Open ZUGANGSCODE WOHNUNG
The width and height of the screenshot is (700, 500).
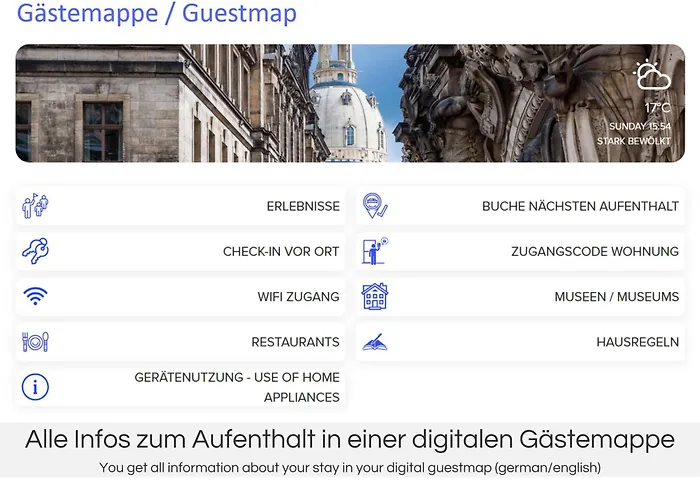pyautogui.click(x=594, y=252)
